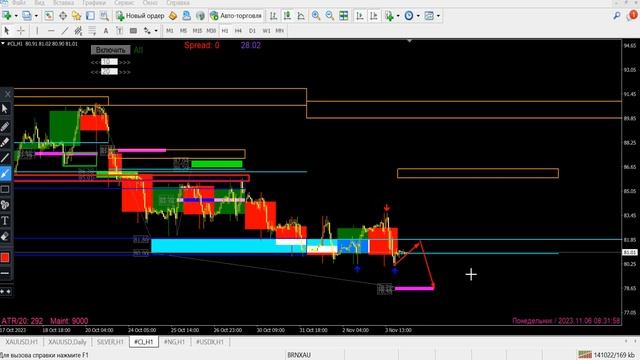Open chart menu triangle beside #CL,H1
640x360 pixels.
click(x=3, y=43)
